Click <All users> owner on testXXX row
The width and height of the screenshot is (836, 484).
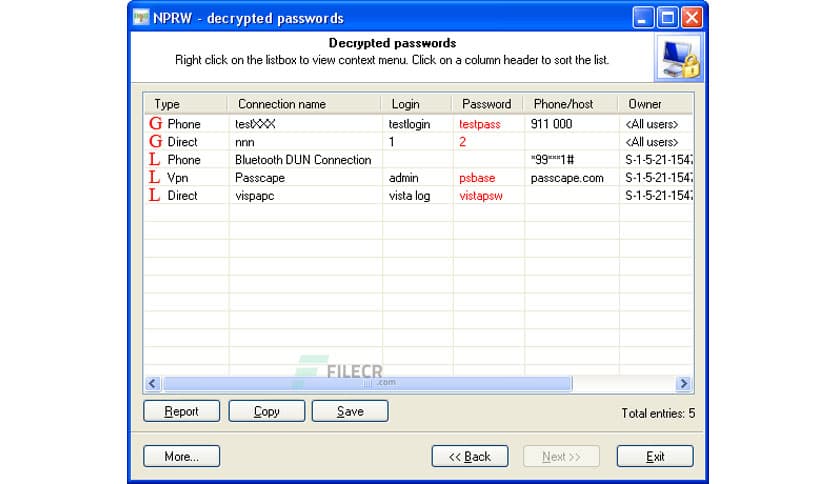pos(652,124)
